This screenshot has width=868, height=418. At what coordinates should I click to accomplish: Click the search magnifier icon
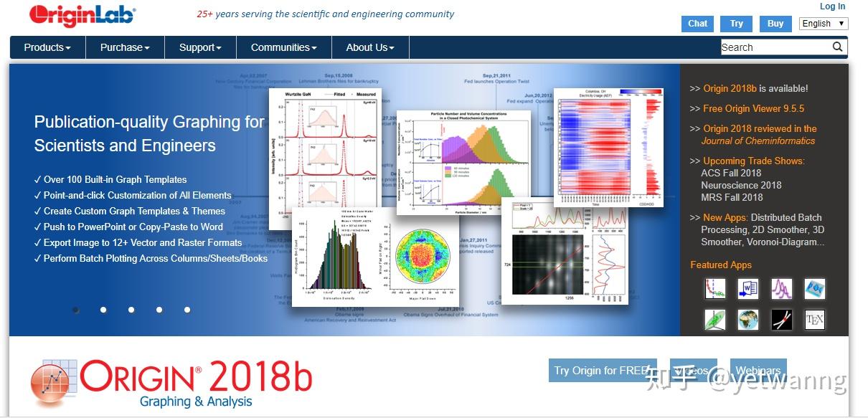pos(837,47)
